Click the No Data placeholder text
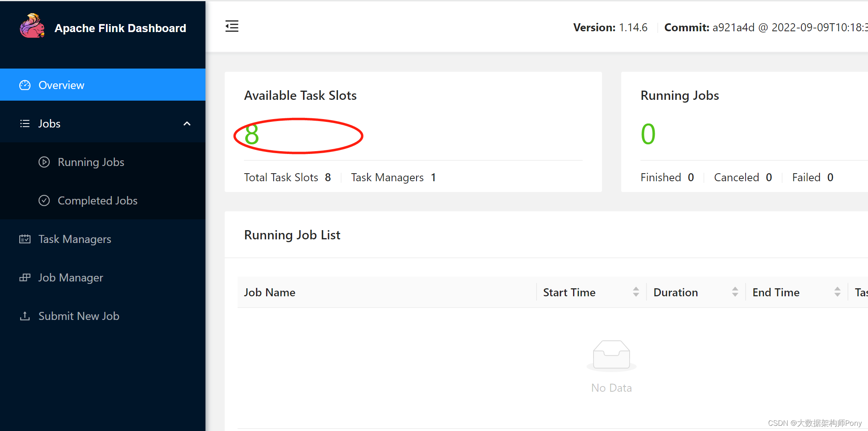This screenshot has height=431, width=868. click(612, 388)
